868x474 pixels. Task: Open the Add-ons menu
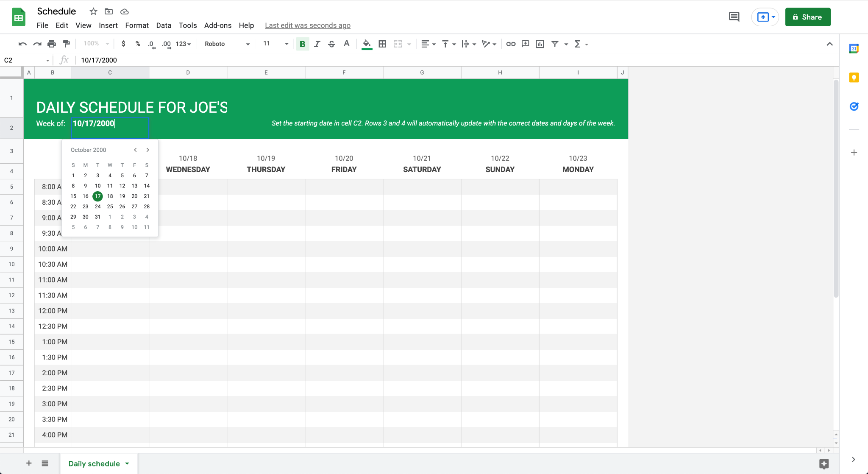217,25
